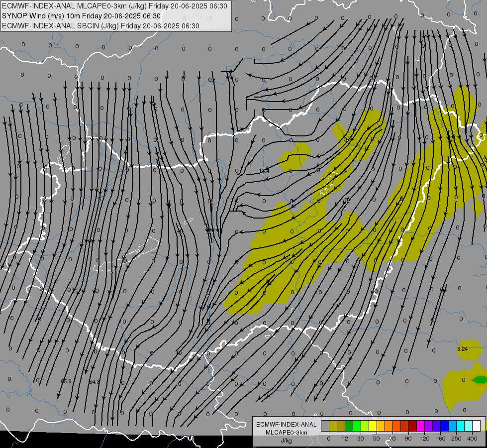Choose the magenta legend swatch
This screenshot has width=487, height=448.
pos(421,426)
